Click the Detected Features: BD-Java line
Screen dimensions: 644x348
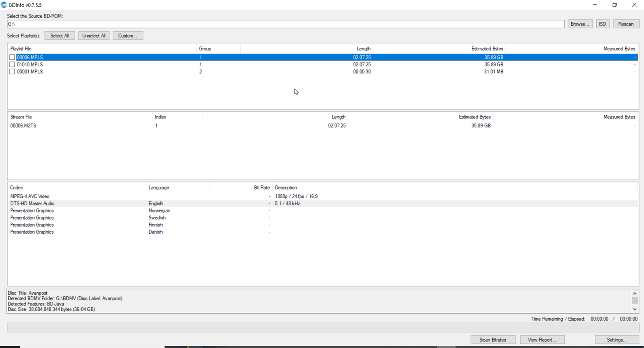pyautogui.click(x=36, y=304)
